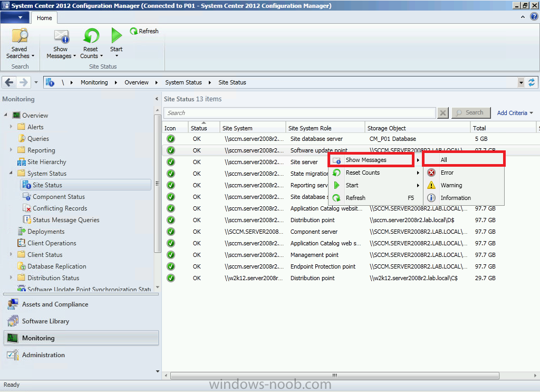Select the Overview node icon in tree
Screen dimensions: 540x392
pyautogui.click(x=16, y=115)
